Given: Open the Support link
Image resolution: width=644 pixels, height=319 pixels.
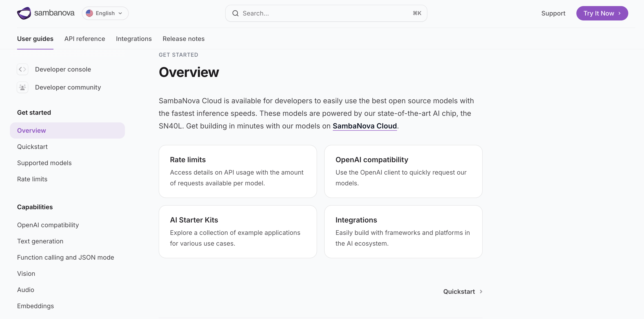Looking at the screenshot, I should point(553,13).
